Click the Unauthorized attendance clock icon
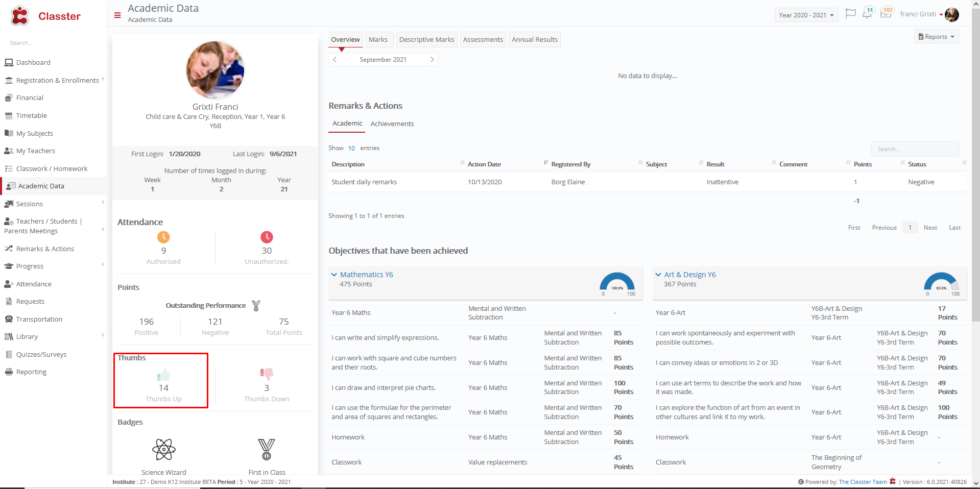Image resolution: width=980 pixels, height=489 pixels. [x=267, y=237]
